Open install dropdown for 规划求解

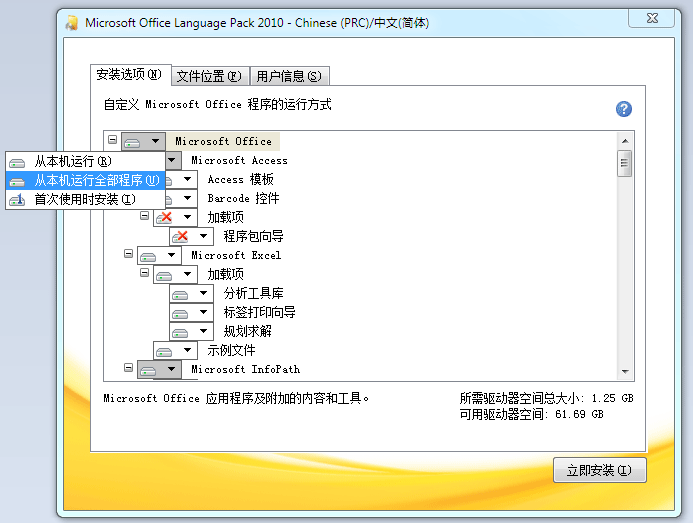203,331
